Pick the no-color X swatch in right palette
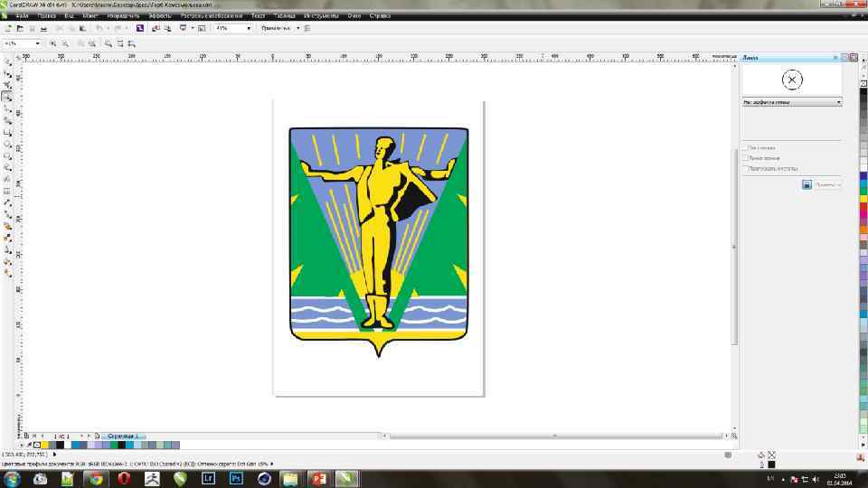868x488 pixels. click(x=863, y=83)
